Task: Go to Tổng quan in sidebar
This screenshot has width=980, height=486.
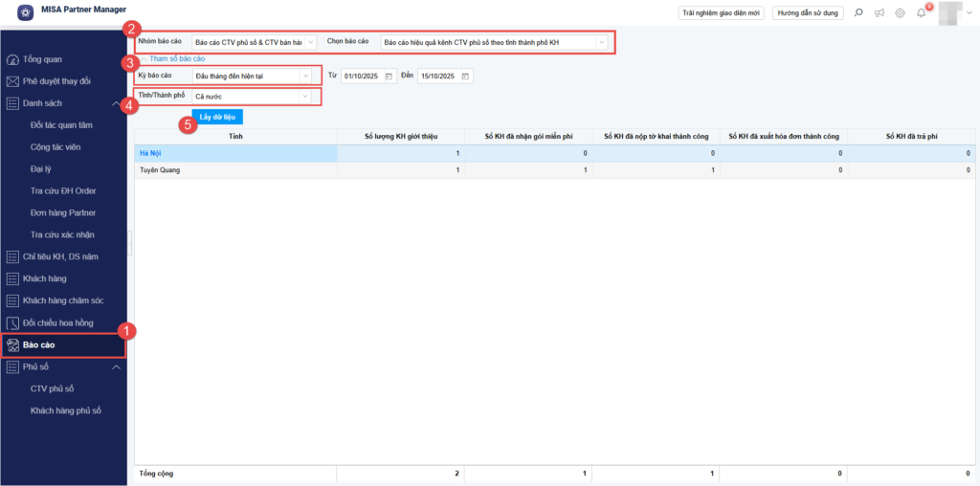Action: 42,60
